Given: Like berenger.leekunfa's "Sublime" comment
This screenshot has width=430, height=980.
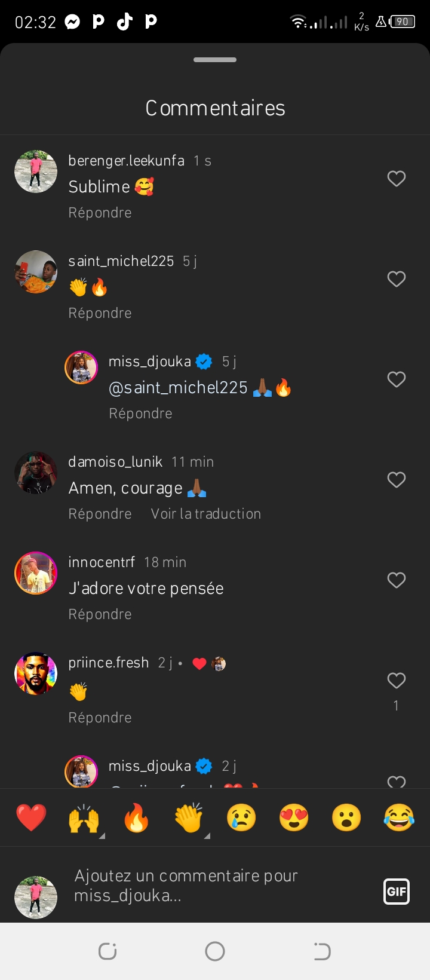Looking at the screenshot, I should pos(397,179).
